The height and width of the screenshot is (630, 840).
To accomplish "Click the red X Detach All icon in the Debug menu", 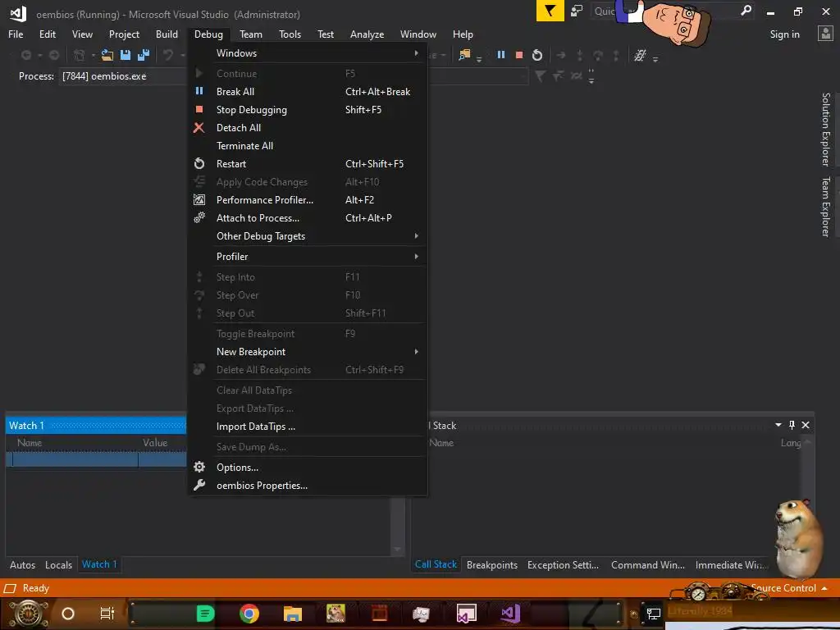I will 199,127.
